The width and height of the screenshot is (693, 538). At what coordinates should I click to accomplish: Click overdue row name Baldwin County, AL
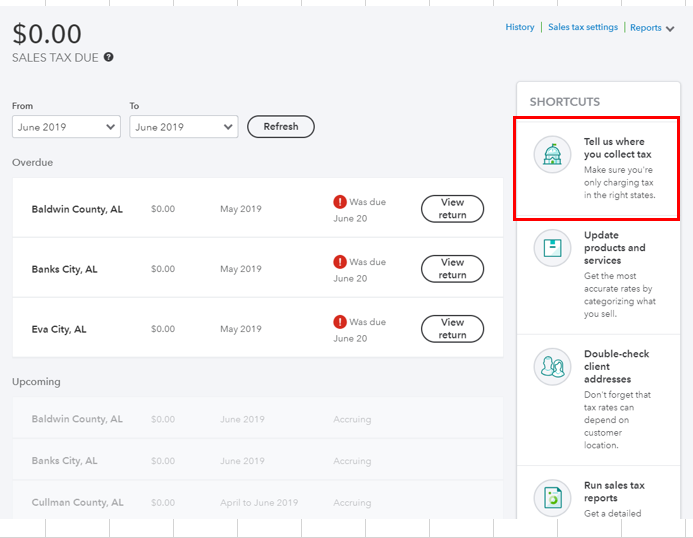[x=77, y=209]
